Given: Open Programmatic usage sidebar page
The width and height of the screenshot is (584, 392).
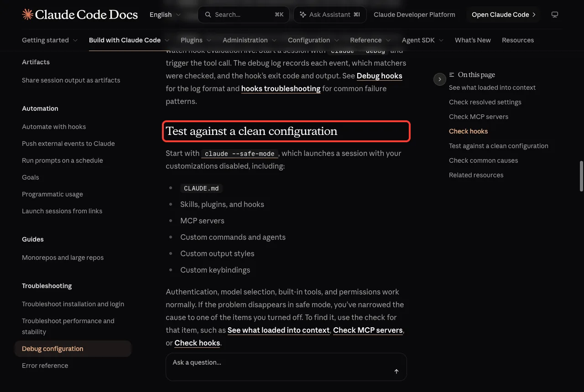Looking at the screenshot, I should (52, 194).
